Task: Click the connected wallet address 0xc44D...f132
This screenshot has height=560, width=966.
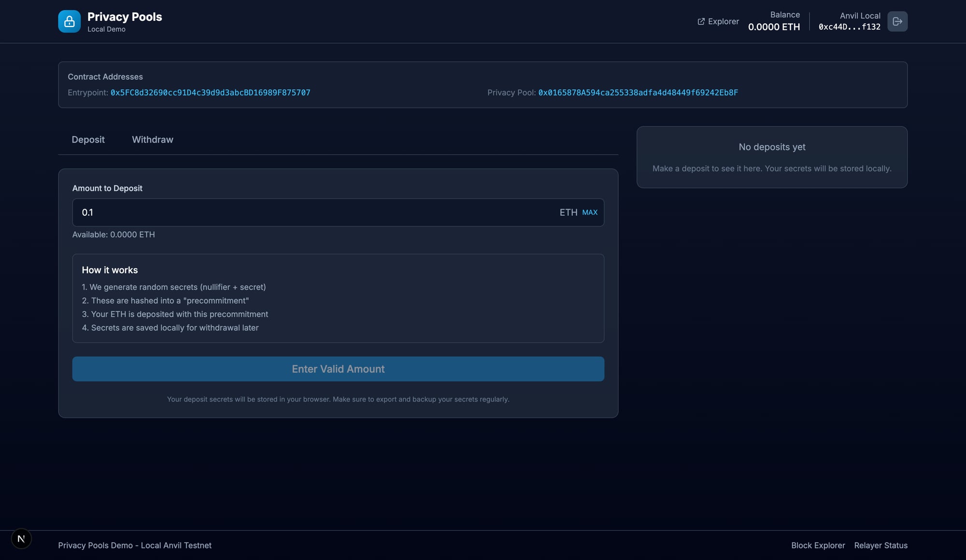Action: click(x=849, y=27)
